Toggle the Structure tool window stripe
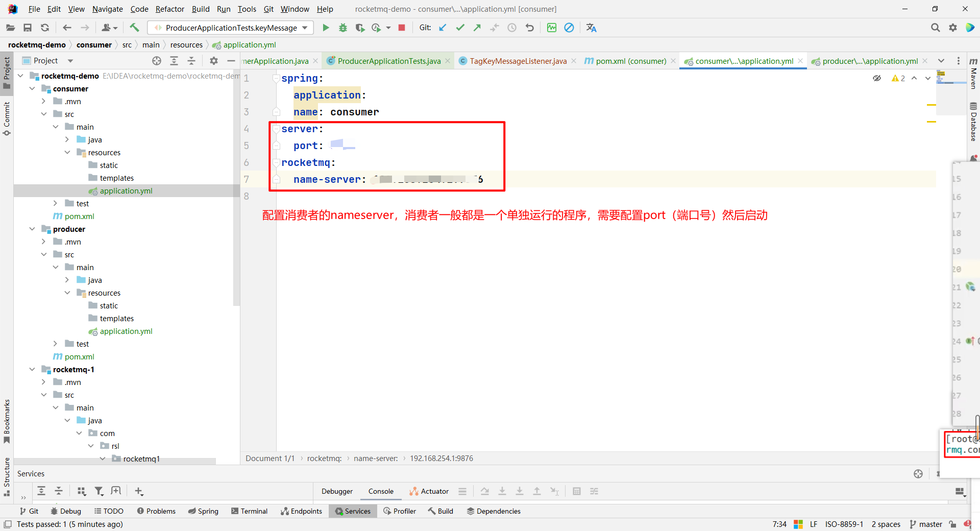Screen dimensions: 980x531 [x=7, y=477]
